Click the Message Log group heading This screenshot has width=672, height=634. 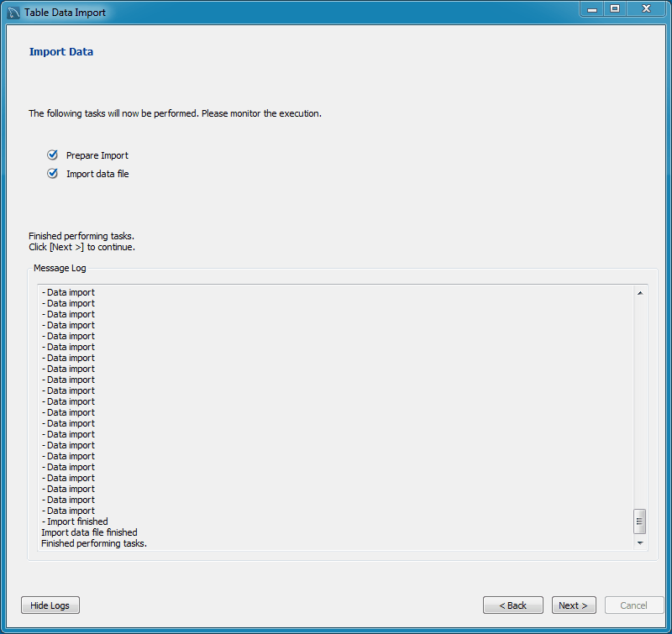point(60,268)
